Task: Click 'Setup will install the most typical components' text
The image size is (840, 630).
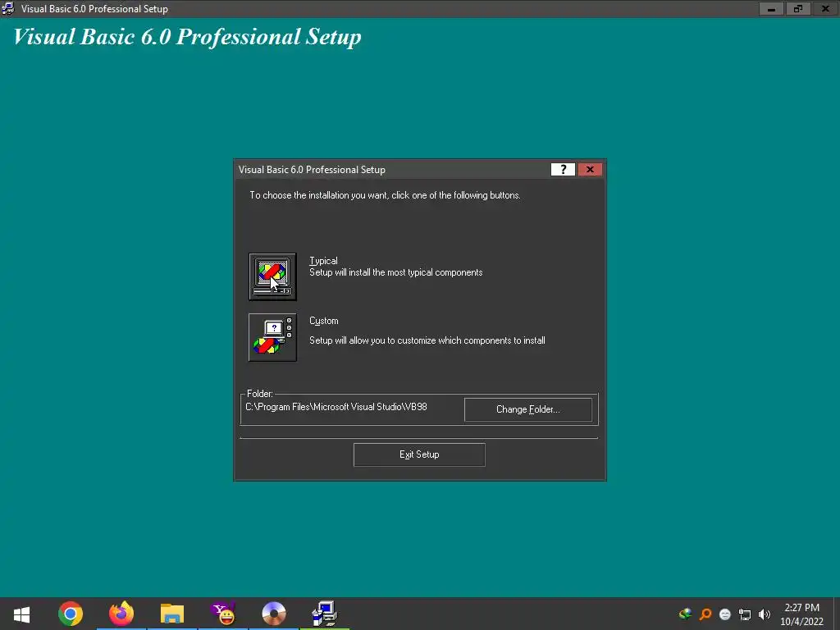Action: (x=396, y=272)
